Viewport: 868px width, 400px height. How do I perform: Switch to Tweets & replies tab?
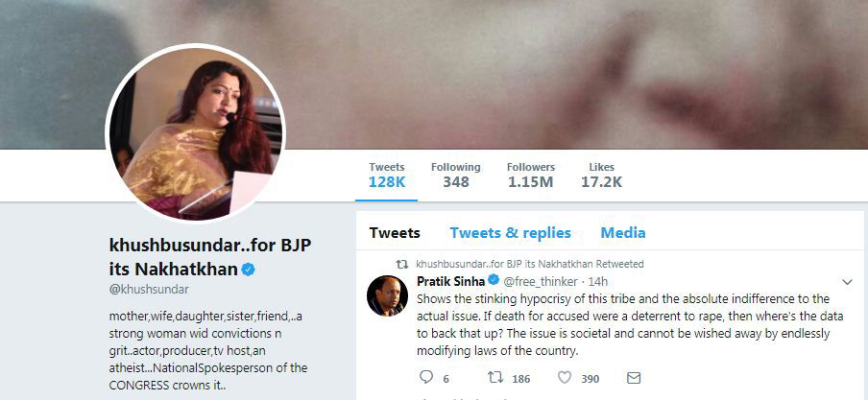(511, 233)
